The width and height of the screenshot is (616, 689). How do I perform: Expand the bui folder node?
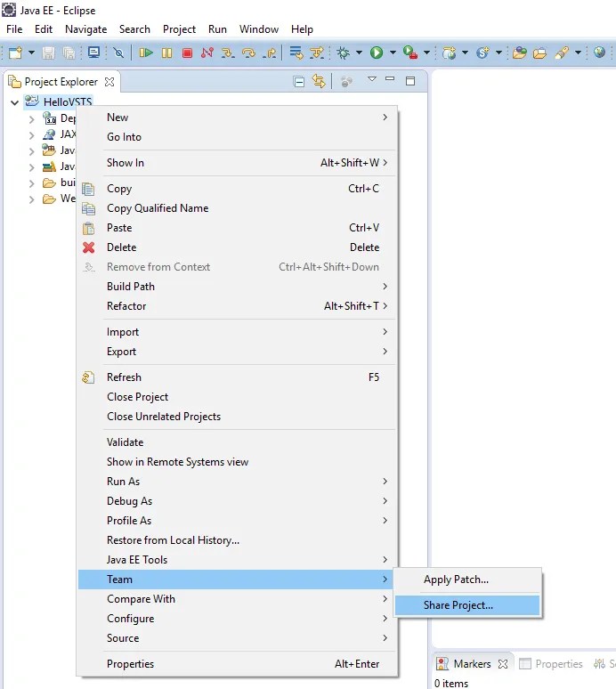[32, 183]
